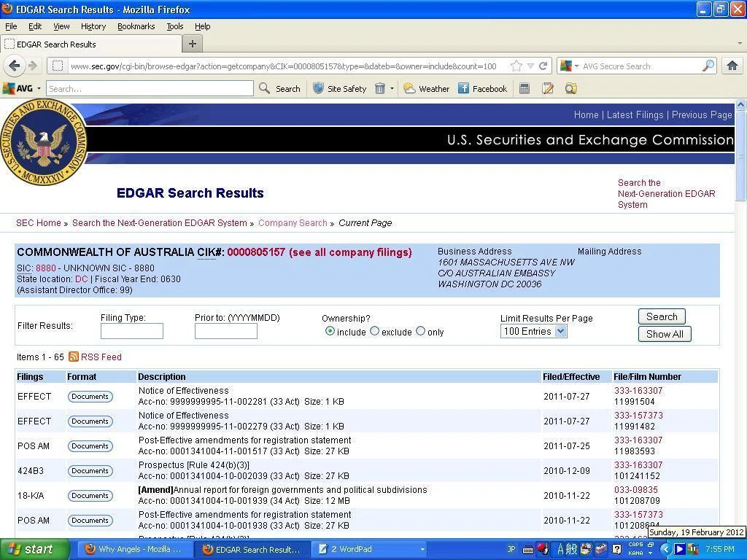Click the calculator icon in AVG toolbar

[525, 88]
